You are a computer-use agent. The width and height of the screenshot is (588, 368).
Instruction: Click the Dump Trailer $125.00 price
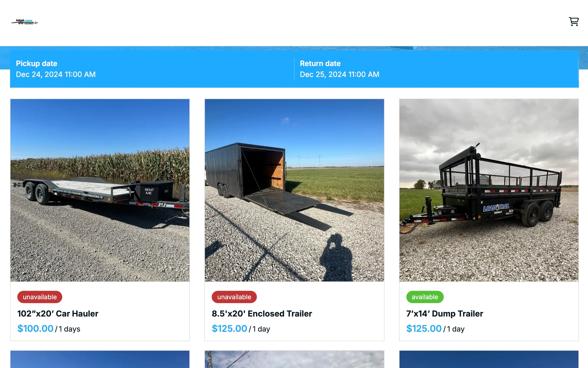[424, 329]
